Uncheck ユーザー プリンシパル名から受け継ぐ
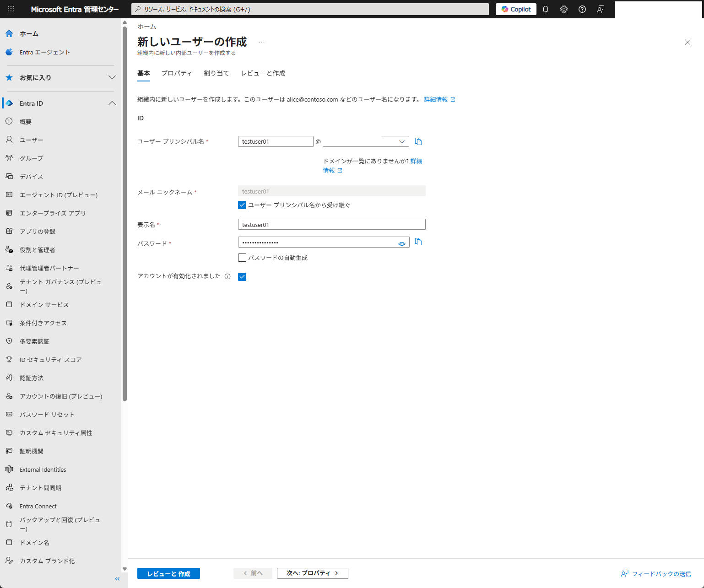This screenshot has width=704, height=588. coord(242,205)
